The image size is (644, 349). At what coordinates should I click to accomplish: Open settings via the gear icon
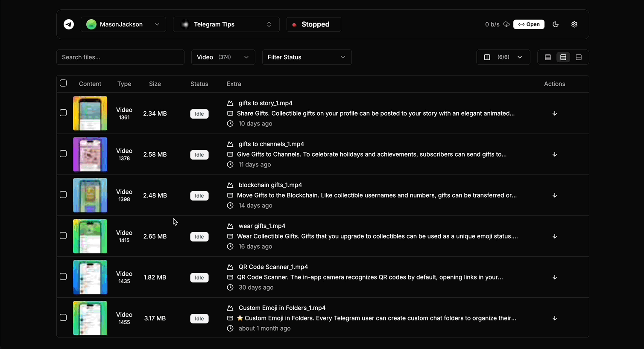click(x=574, y=24)
